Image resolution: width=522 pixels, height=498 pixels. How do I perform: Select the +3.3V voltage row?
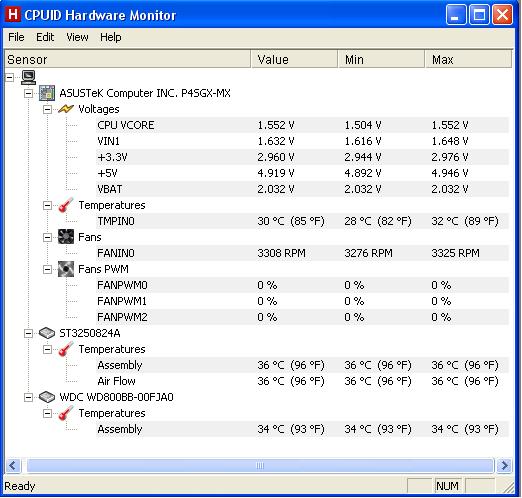click(x=302, y=157)
